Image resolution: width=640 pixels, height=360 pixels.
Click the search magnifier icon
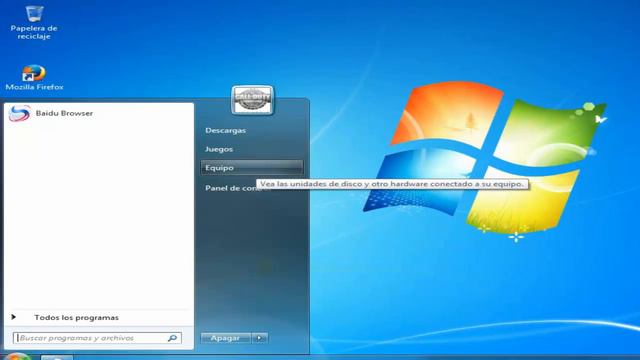tap(173, 338)
